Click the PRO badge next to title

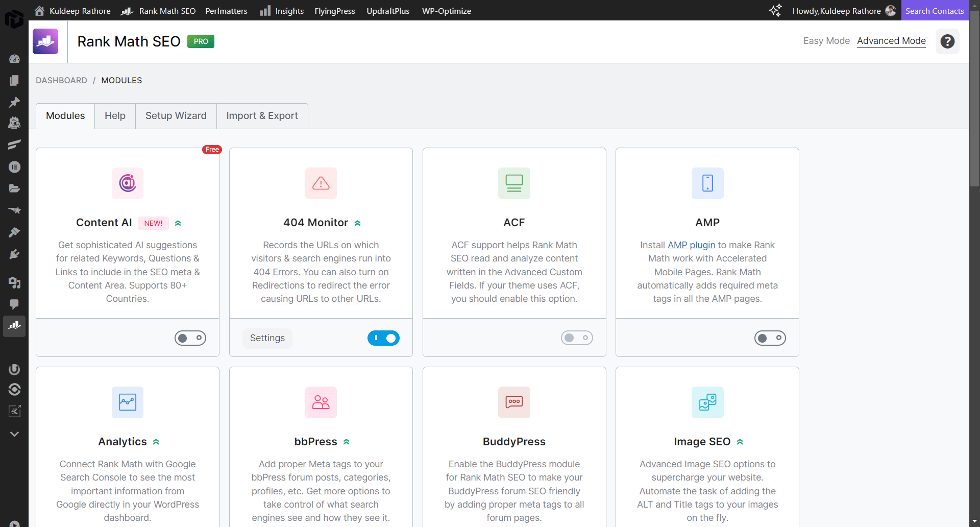click(201, 41)
